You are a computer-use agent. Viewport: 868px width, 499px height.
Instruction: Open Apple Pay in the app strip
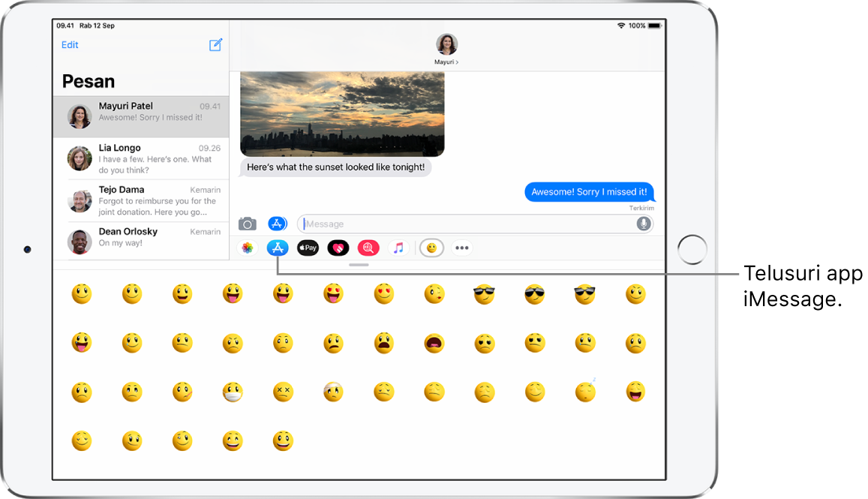tap(308, 248)
